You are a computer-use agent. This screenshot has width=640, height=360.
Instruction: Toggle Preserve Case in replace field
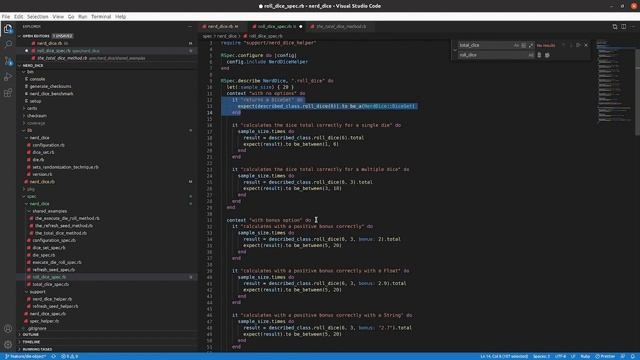coord(531,55)
